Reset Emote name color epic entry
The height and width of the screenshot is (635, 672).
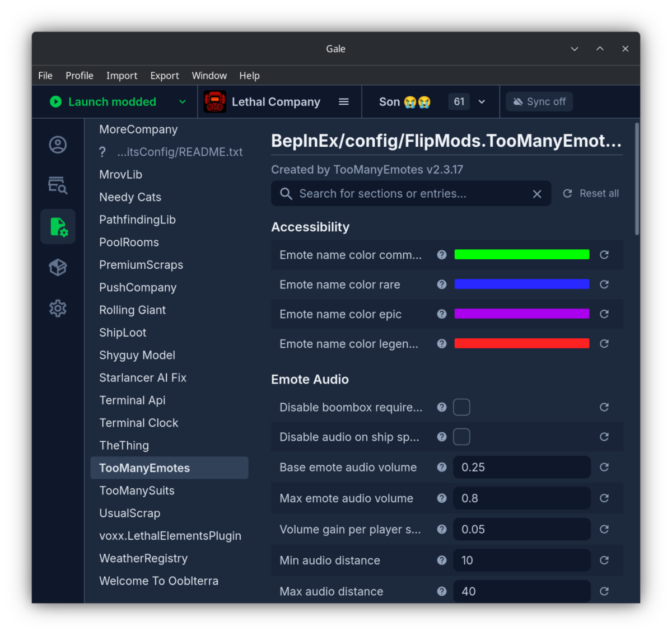[x=604, y=314]
